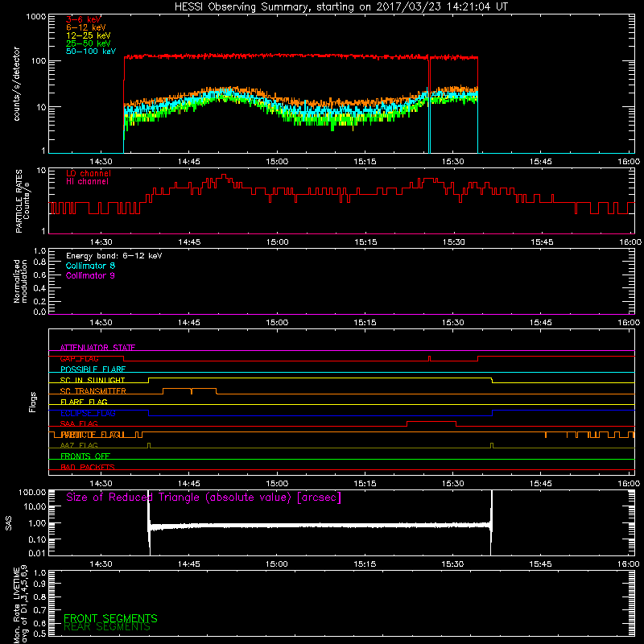
Task: Click the 0.9 tick on the livetime axis
Action: (x=39, y=584)
